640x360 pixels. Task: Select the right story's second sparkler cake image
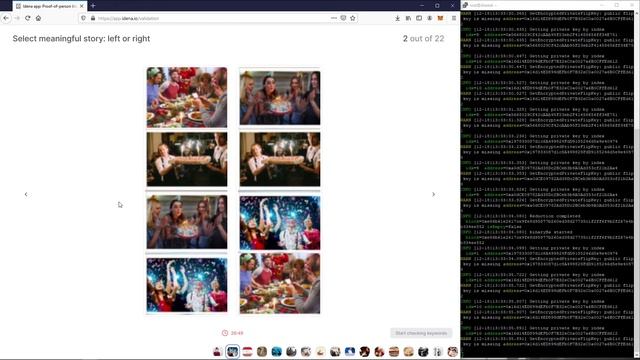(x=280, y=159)
